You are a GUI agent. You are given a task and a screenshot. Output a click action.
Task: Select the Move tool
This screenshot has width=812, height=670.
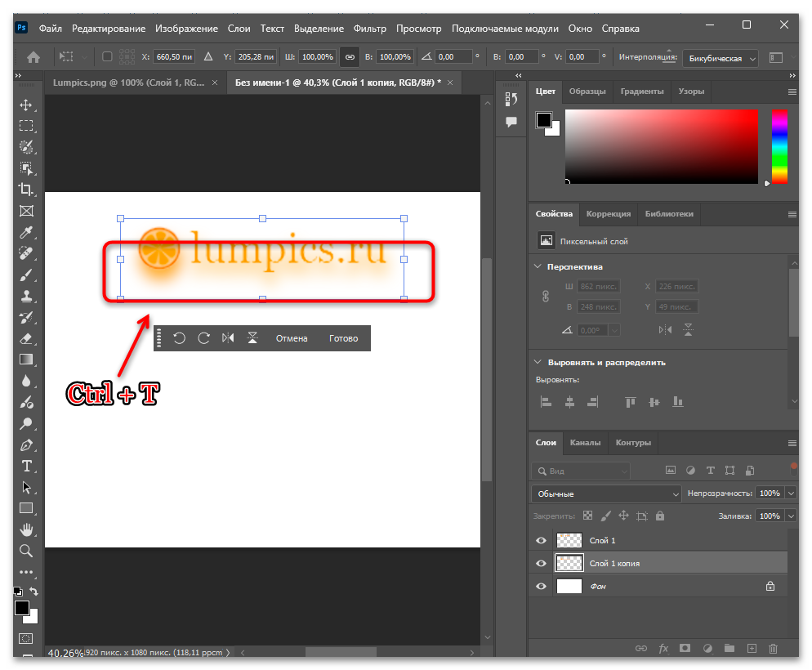click(26, 105)
